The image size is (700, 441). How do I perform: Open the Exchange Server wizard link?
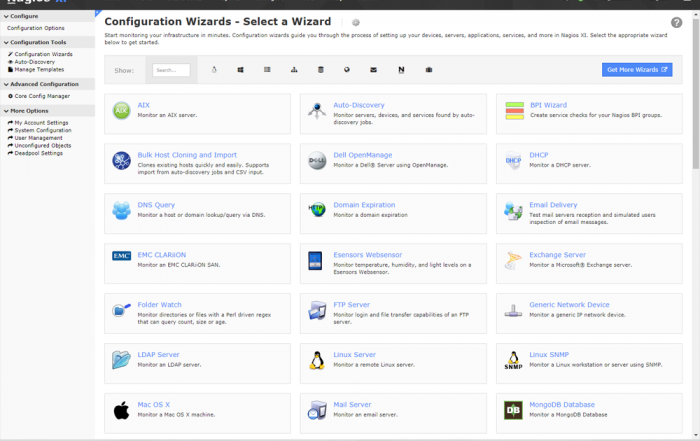[557, 255]
